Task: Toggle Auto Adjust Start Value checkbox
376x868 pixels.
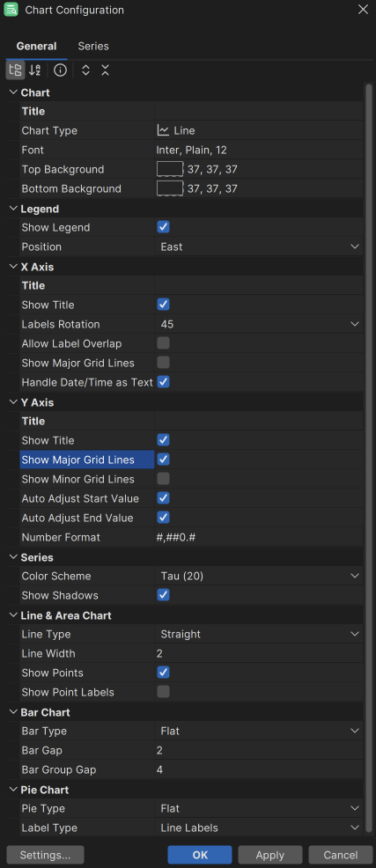Action: point(164,498)
